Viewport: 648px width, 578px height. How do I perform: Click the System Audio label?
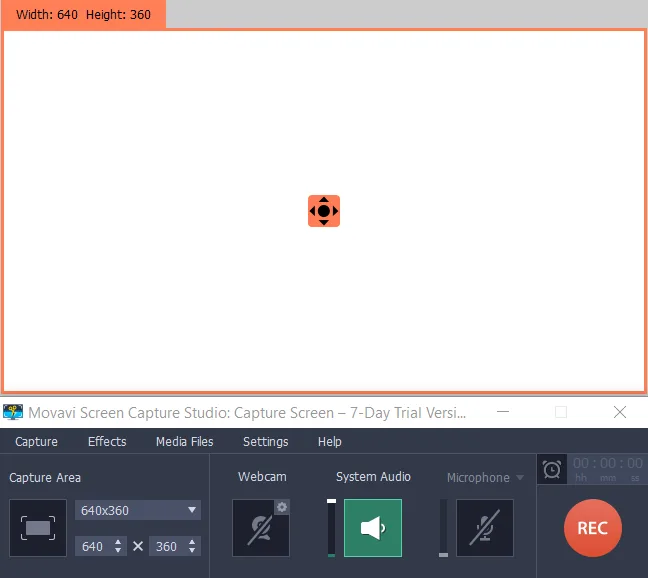(373, 476)
